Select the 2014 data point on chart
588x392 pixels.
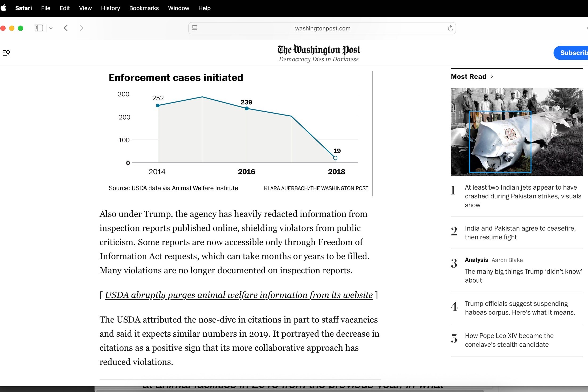pos(158,105)
